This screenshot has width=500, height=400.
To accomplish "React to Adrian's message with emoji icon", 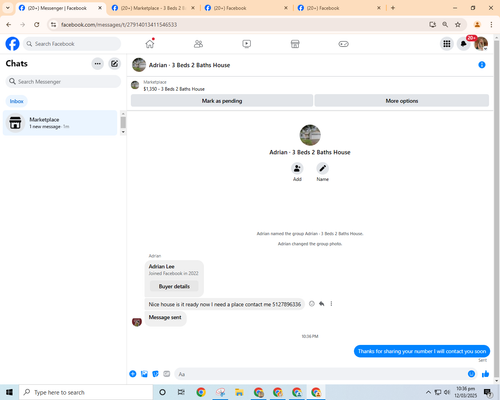I will click(312, 304).
